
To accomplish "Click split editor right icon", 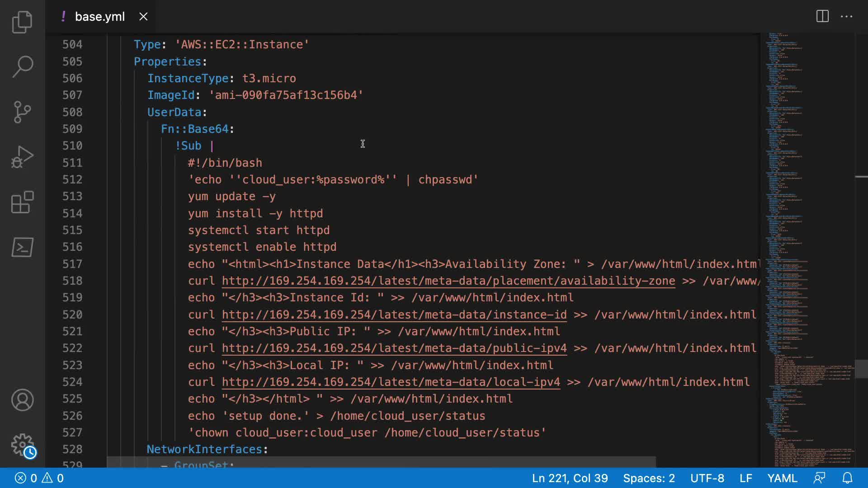I will tap(822, 17).
